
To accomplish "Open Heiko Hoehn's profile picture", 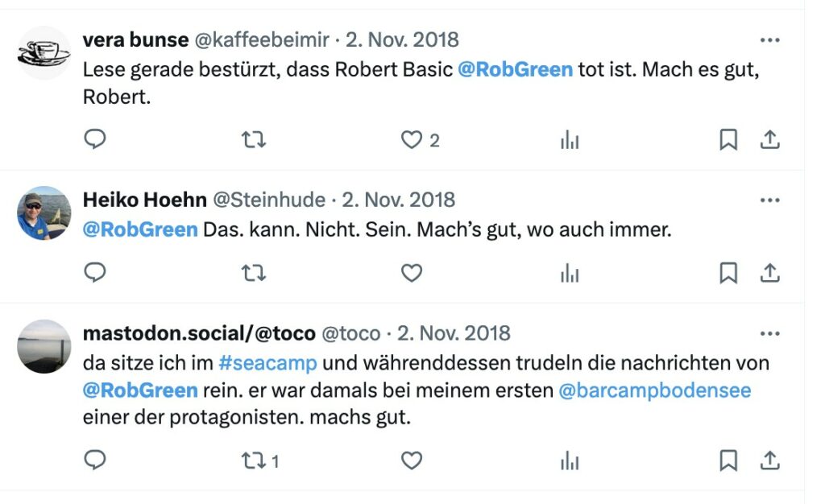I will (x=44, y=213).
